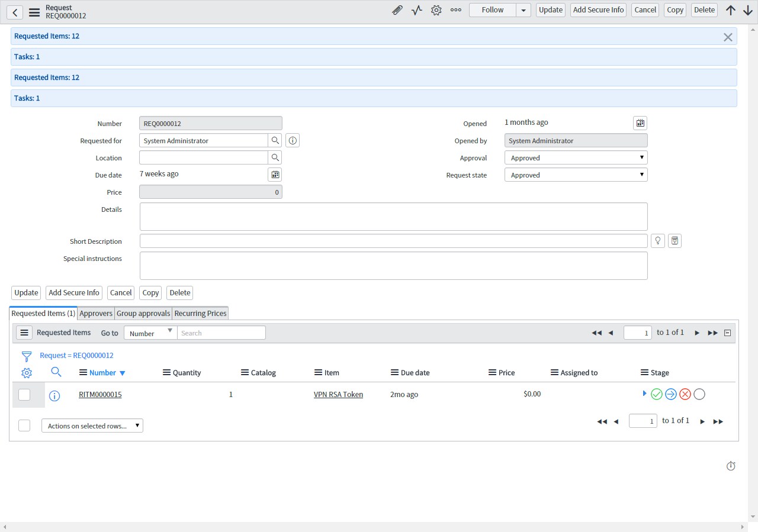Viewport: 758px width, 532px height.
Task: Open the Due date calendar picker
Action: tap(275, 175)
